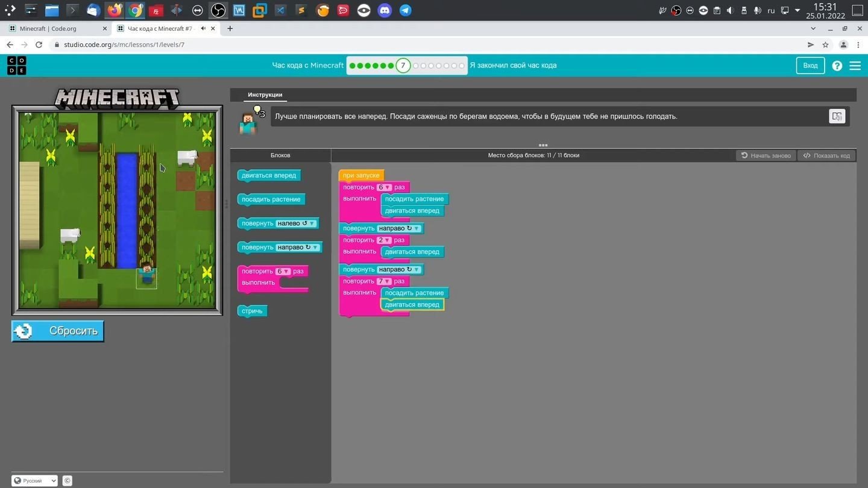Click the hint lightbulb on Steve avatar
The width and height of the screenshot is (868, 488).
258,111
